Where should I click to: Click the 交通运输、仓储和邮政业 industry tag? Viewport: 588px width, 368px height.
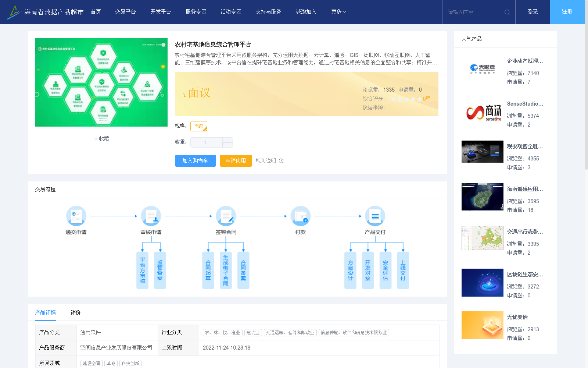[290, 333]
